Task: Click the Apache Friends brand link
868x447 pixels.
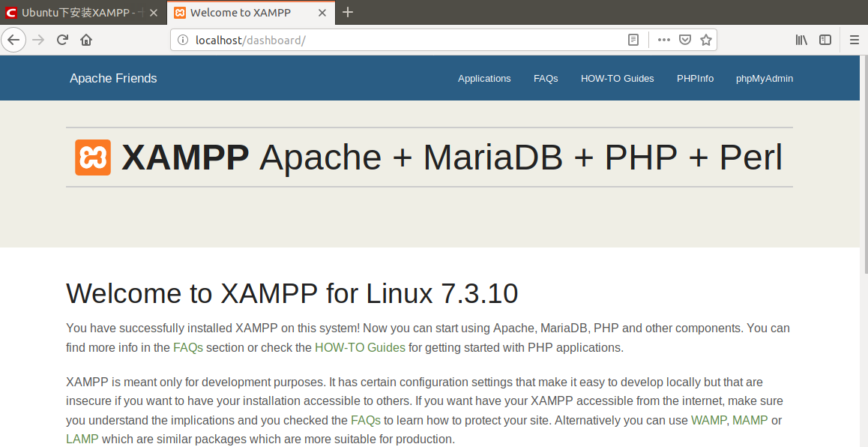Action: click(x=113, y=79)
